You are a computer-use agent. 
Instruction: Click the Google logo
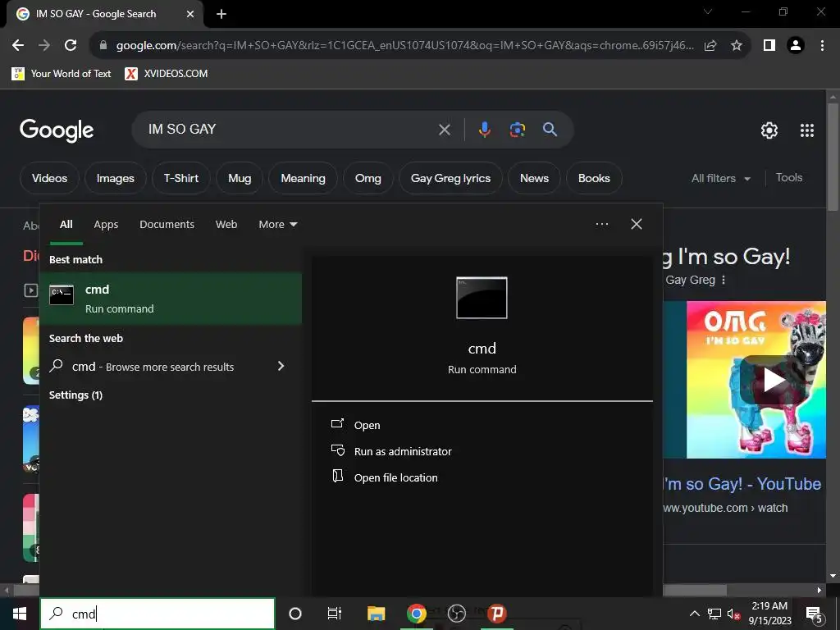57,130
